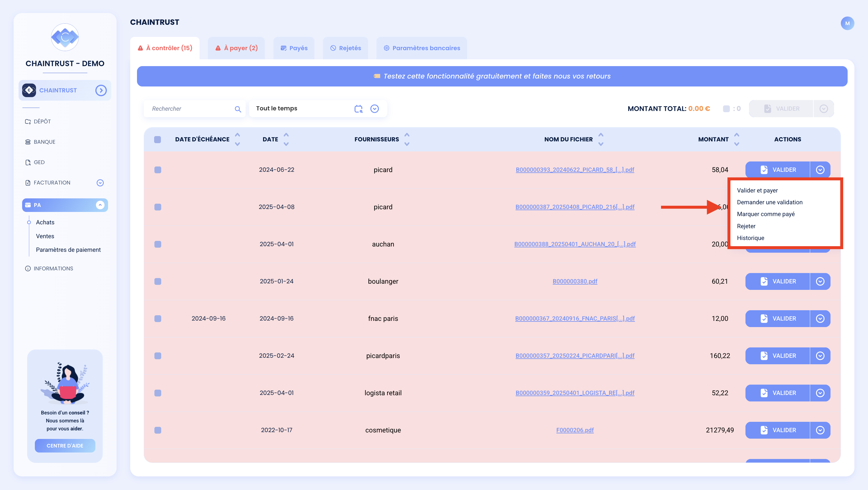Open the B000000388 AUCHAN pdf link
The height and width of the screenshot is (490, 868).
coord(575,244)
